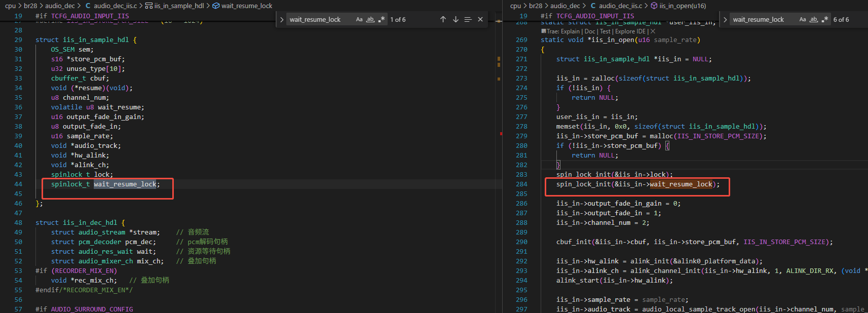Open audio_dec breadcrumb in right editor
The height and width of the screenshot is (313, 868).
coord(565,6)
